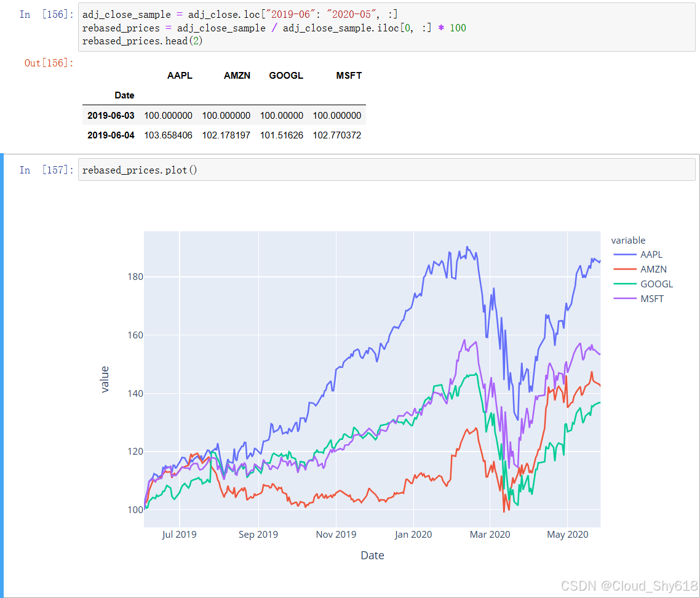Screen dimensions: 700x598
Task: Click AMZN value 102.178197
Action: pos(226,135)
